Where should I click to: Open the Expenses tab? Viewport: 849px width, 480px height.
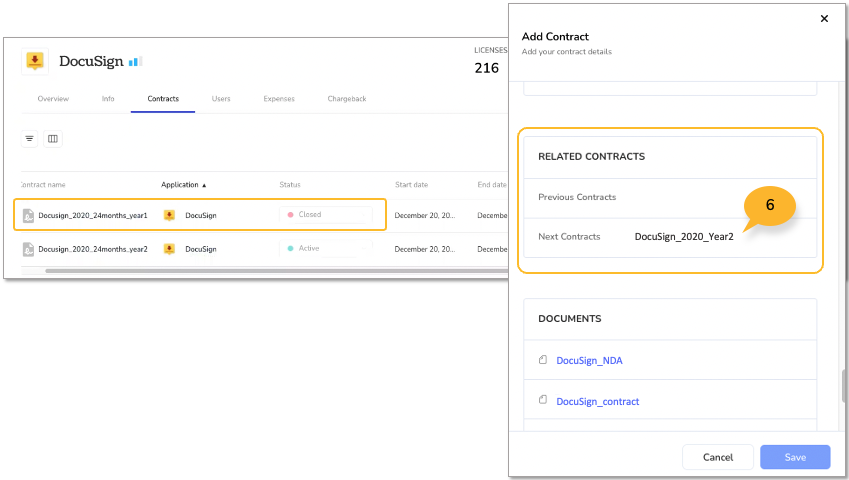pyautogui.click(x=279, y=98)
